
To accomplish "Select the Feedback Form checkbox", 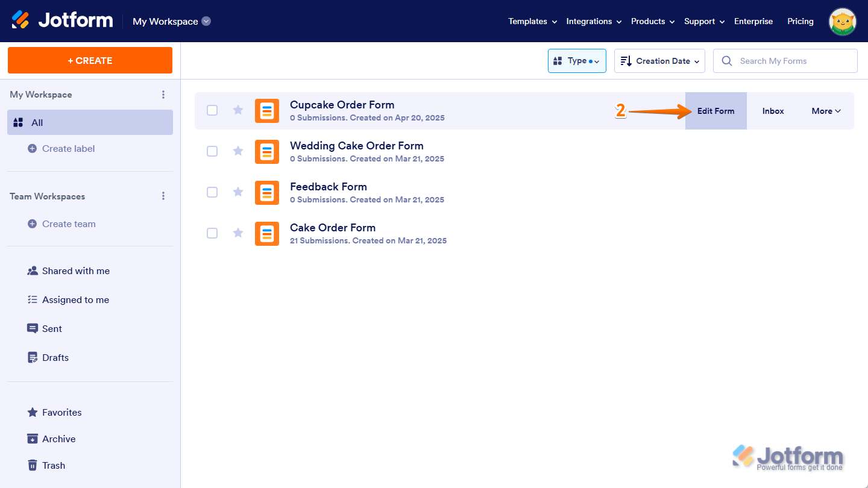I will 212,192.
